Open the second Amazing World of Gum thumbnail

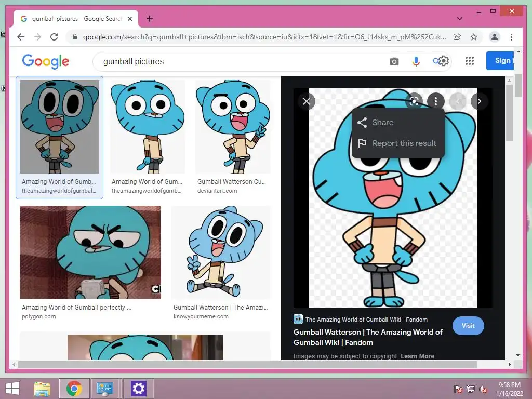[147, 127]
